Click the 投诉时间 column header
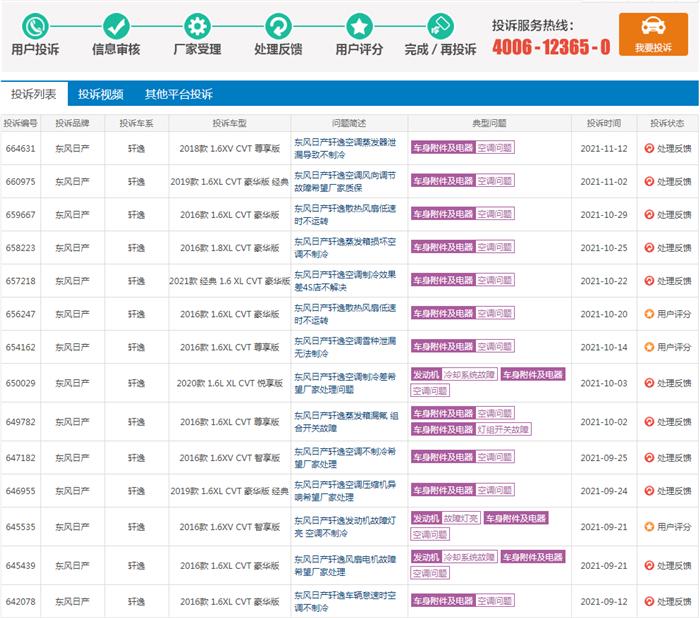700x618 pixels. click(x=604, y=123)
